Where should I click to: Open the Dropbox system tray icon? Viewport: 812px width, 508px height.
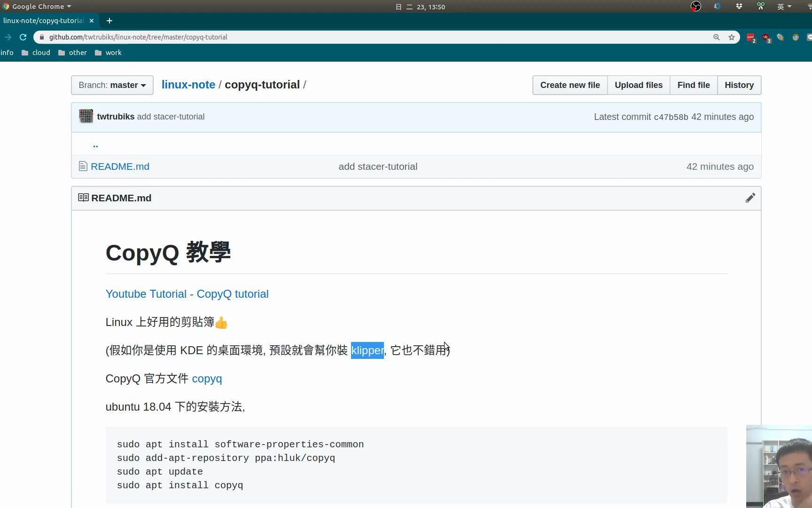pyautogui.click(x=739, y=6)
